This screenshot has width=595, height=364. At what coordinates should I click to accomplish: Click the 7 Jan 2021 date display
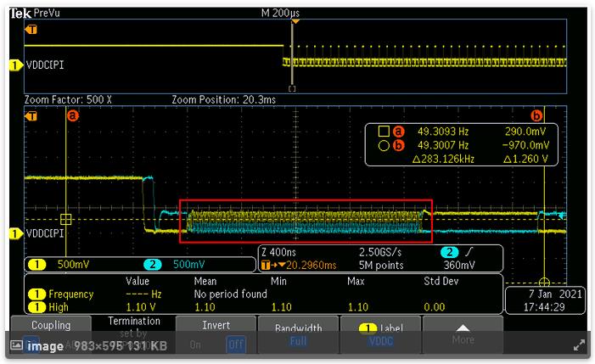pyautogui.click(x=555, y=294)
